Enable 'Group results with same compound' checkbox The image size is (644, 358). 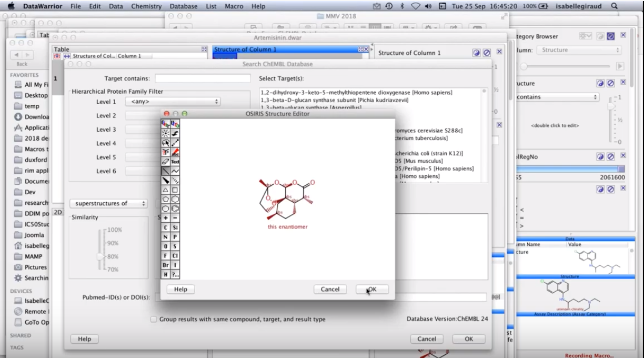click(154, 319)
